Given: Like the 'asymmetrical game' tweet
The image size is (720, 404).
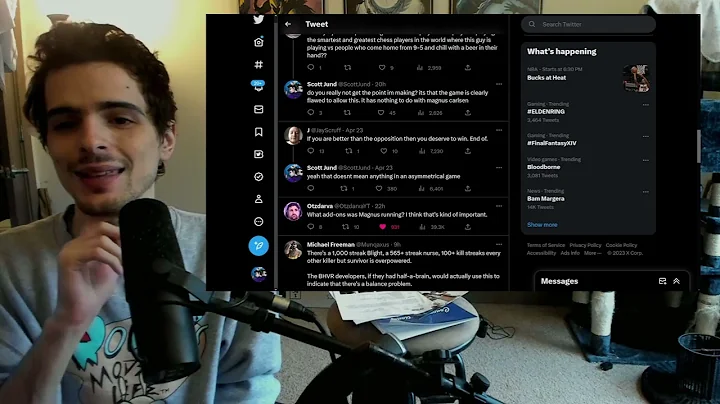Looking at the screenshot, I should [x=379, y=188].
